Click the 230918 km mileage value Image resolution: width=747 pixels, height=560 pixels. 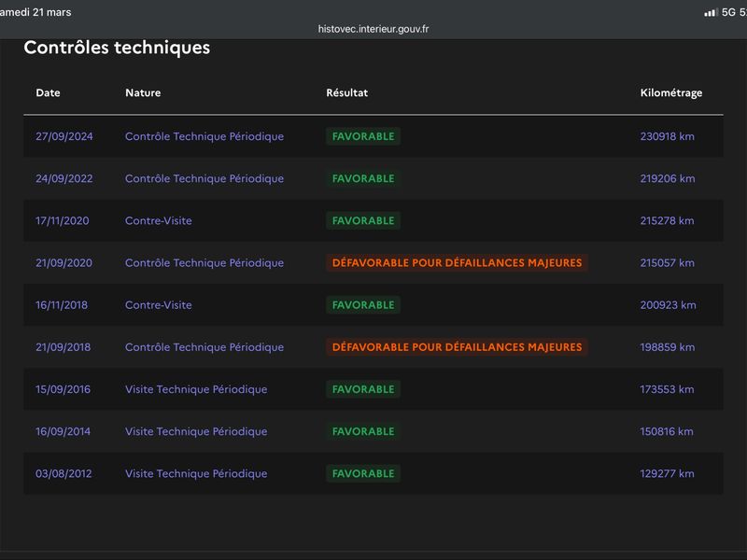click(x=667, y=136)
